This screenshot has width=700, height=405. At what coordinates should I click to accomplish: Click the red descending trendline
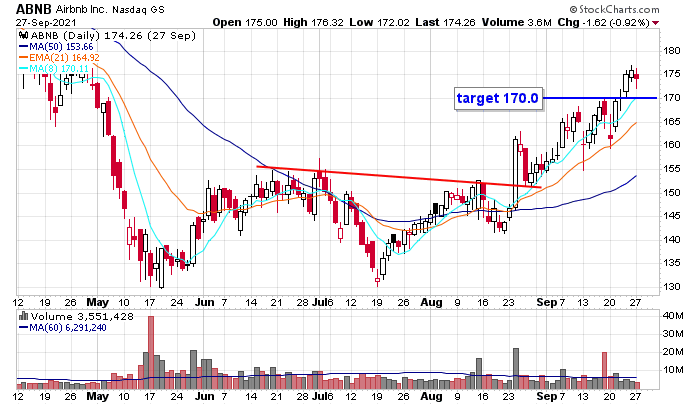399,177
